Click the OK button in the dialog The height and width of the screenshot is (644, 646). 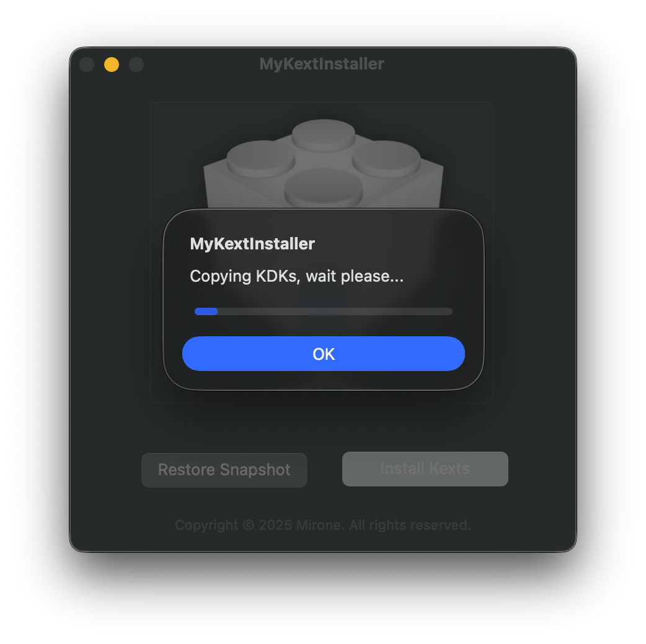(324, 354)
